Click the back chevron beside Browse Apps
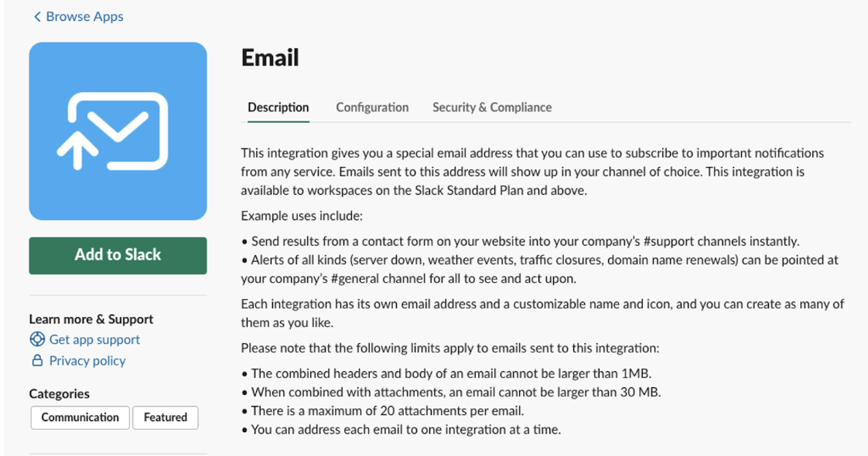The height and width of the screenshot is (456, 868). (x=37, y=17)
